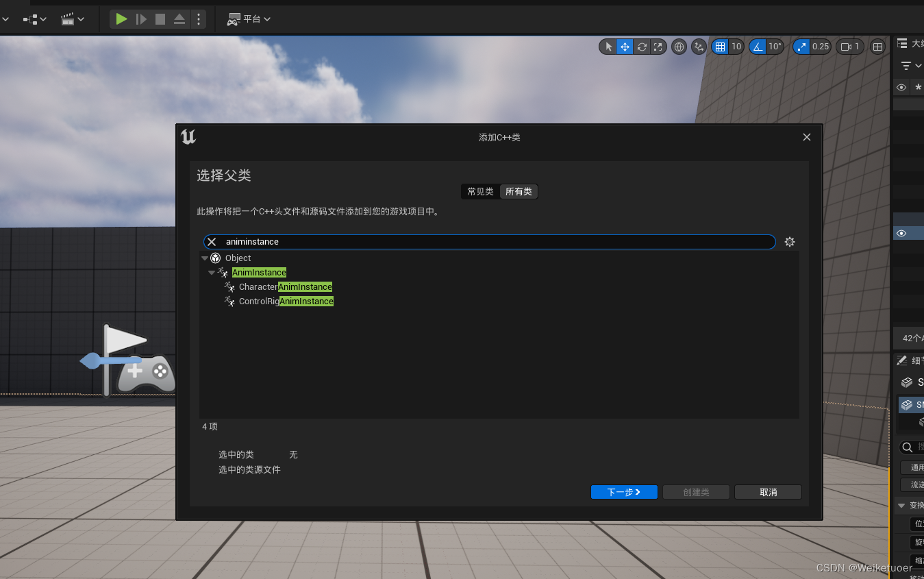Collapse the Object root in the class tree
This screenshot has height=579, width=924.
pyautogui.click(x=204, y=258)
